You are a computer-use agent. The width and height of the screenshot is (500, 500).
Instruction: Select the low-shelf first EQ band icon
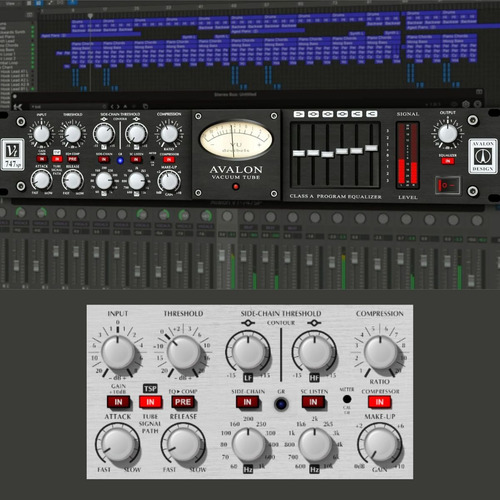pyautogui.click(x=299, y=114)
